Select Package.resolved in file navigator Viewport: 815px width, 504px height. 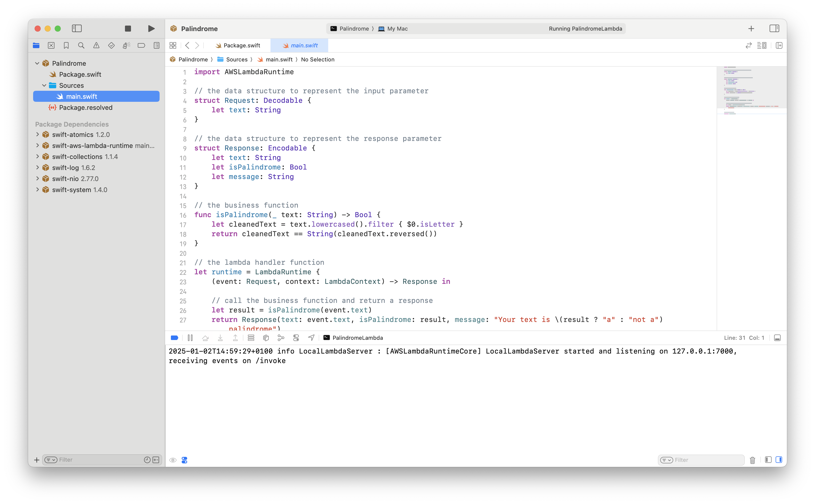(86, 107)
